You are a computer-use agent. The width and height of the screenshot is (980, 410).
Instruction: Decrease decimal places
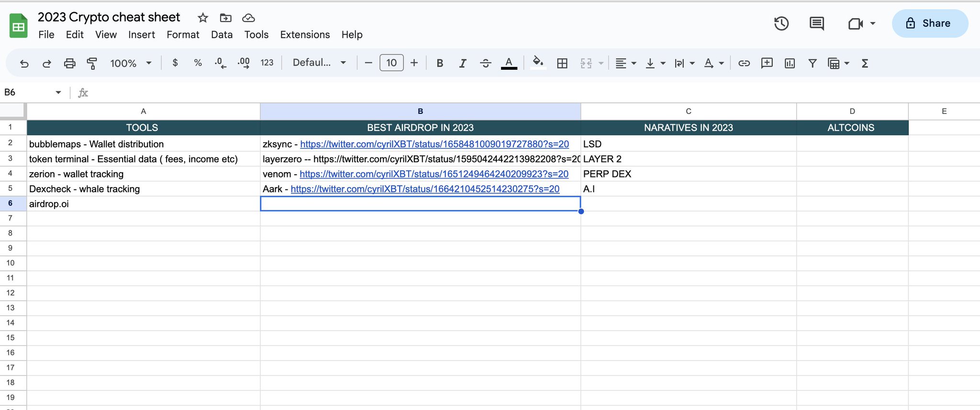(x=220, y=63)
